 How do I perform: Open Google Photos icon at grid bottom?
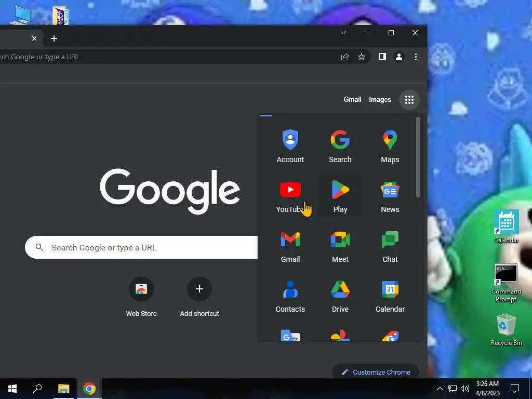coord(340,335)
